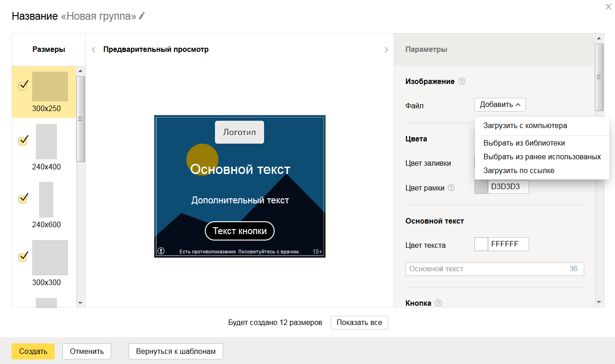Click Будет создано 12 размеров text

(275, 323)
